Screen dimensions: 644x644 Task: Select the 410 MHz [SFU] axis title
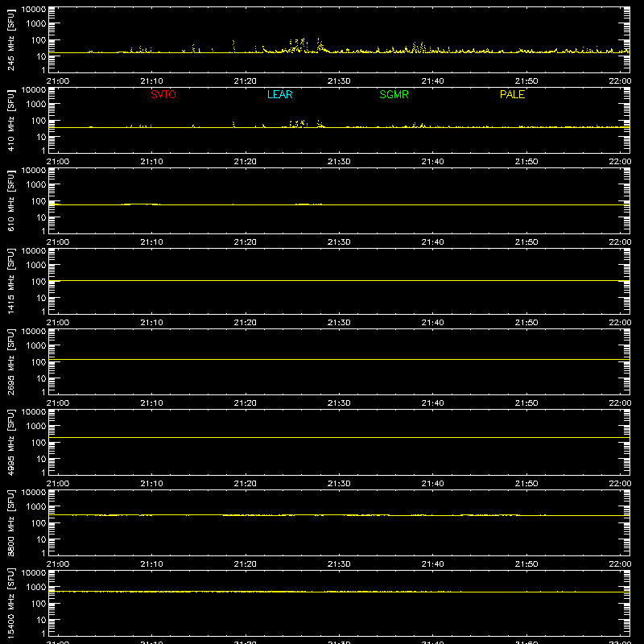point(11,120)
